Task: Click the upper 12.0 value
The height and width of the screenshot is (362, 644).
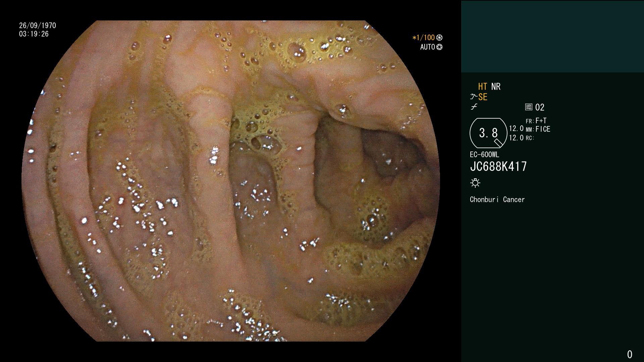Action: pyautogui.click(x=516, y=128)
